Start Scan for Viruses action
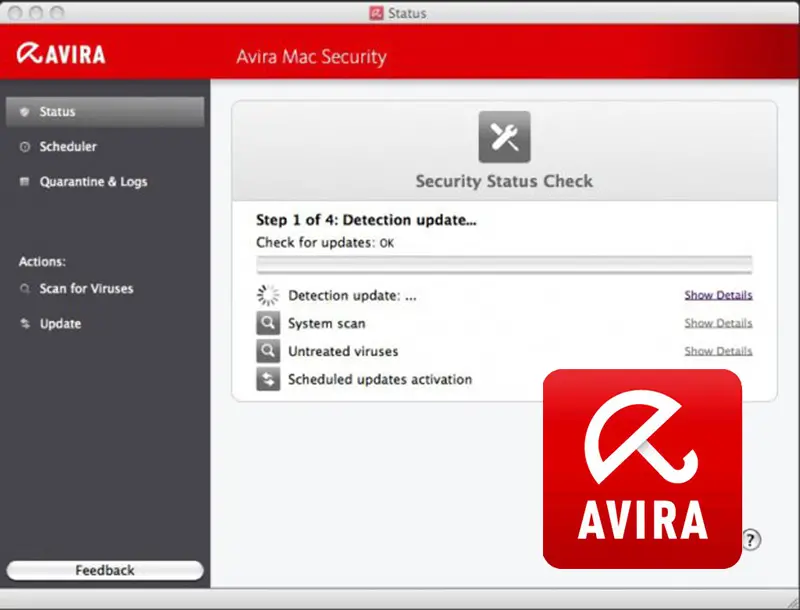Viewport: 800px width, 610px height. 86,289
